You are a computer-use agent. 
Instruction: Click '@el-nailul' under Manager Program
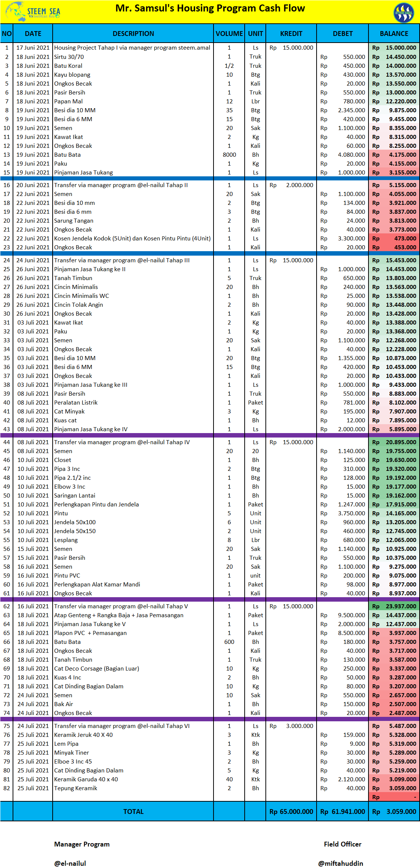tap(70, 863)
